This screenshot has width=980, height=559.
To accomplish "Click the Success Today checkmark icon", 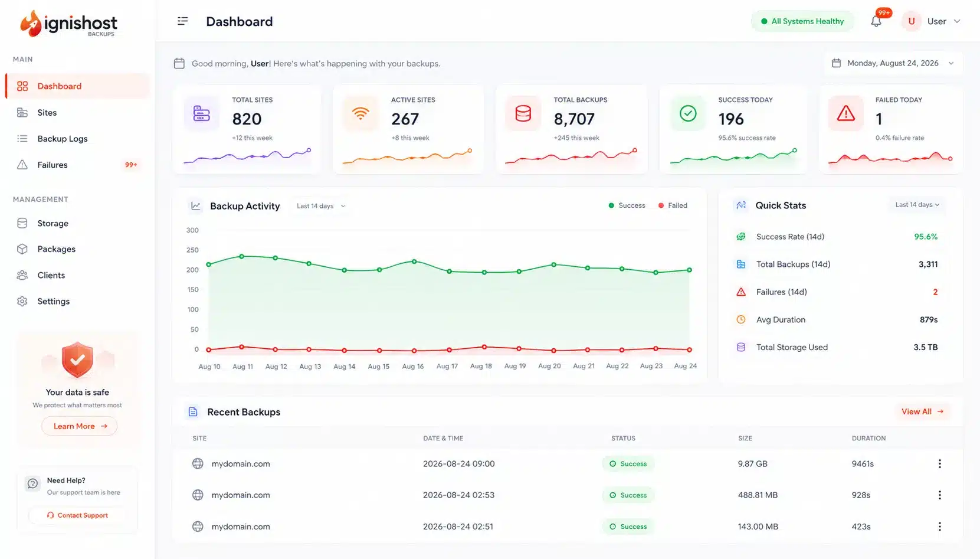I will click(x=688, y=113).
